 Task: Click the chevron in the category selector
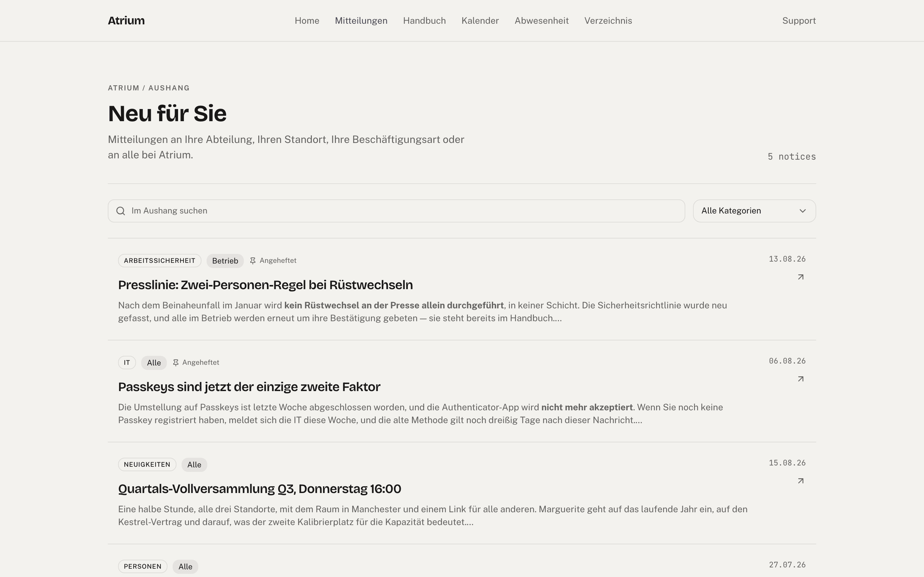(802, 211)
